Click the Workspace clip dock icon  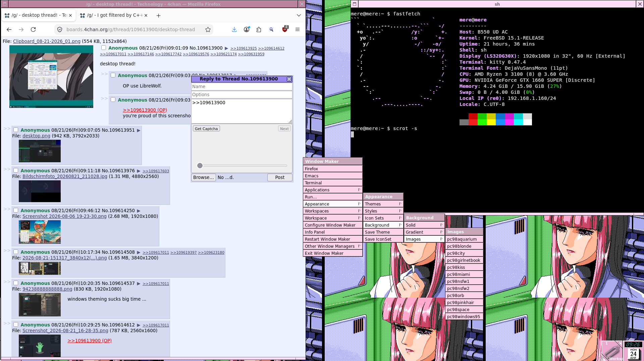tap(611, 351)
